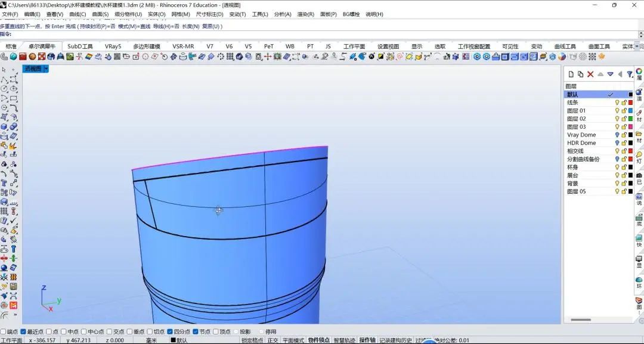Viewport: 644px width, 344px height.
Task: Toggle the 中点 osnap checkbox
Action: coord(64,331)
